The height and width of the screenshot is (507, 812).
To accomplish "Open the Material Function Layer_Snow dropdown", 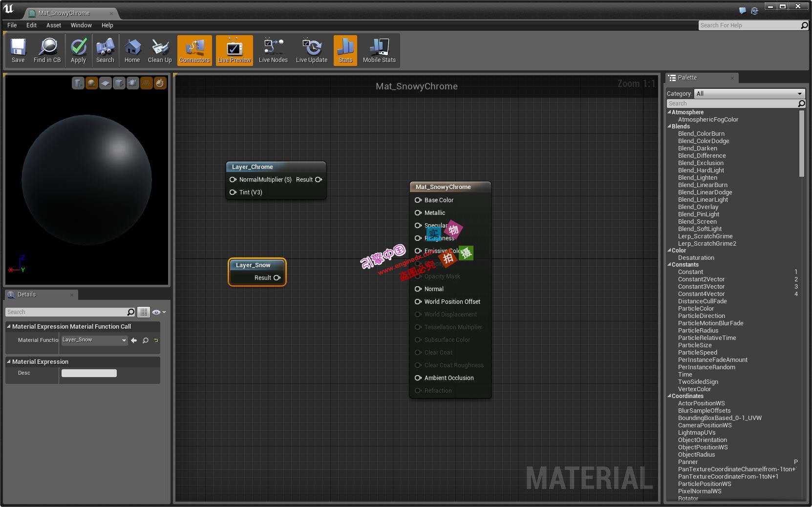I will pyautogui.click(x=94, y=340).
